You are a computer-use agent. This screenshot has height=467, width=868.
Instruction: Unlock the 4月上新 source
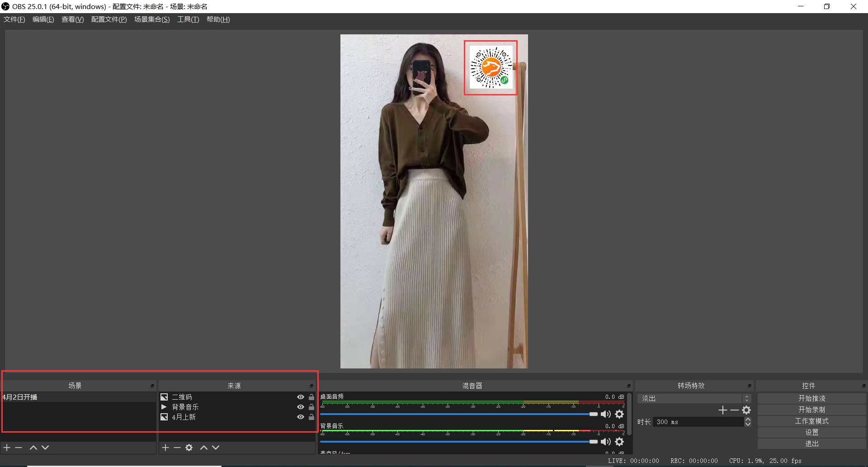coord(311,417)
